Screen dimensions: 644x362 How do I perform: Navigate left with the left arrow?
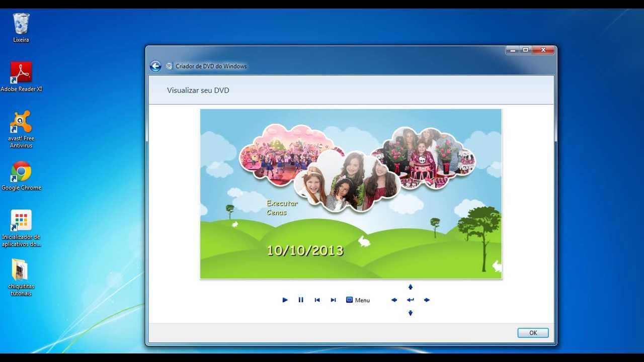(394, 300)
